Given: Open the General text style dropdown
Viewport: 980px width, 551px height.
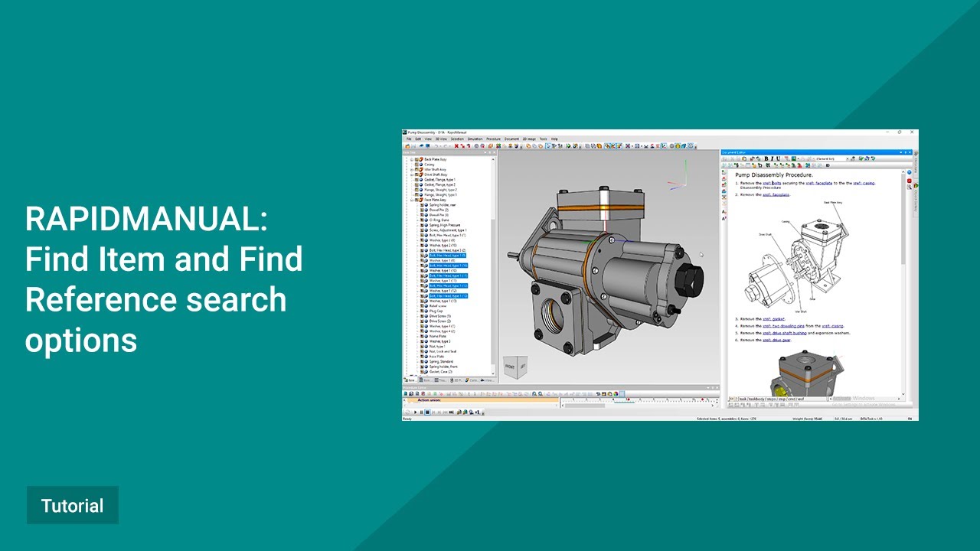Looking at the screenshot, I should coord(832,159).
